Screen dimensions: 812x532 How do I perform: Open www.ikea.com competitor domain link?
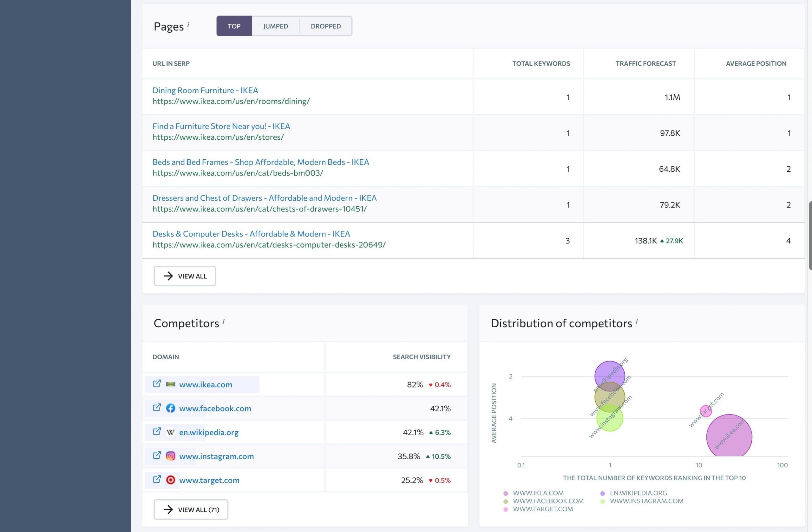coord(206,384)
